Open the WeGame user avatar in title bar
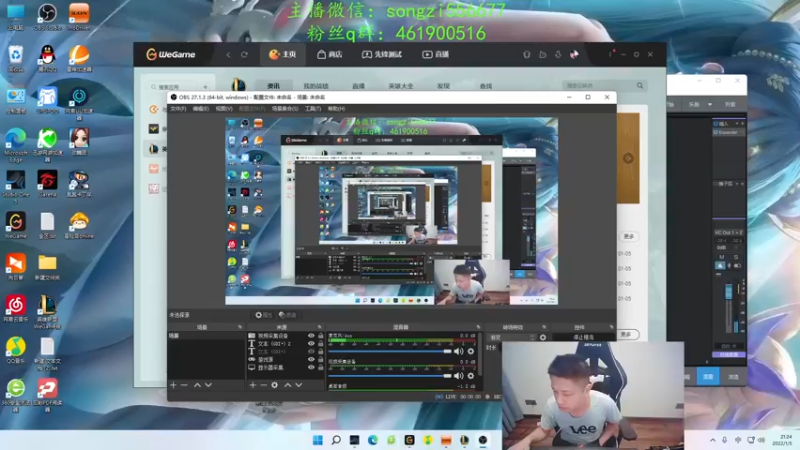The height and width of the screenshot is (450, 800). point(574,55)
